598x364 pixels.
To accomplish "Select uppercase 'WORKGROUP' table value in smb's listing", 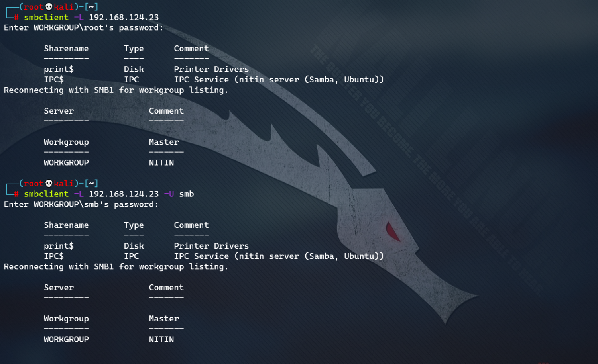I will 66,339.
